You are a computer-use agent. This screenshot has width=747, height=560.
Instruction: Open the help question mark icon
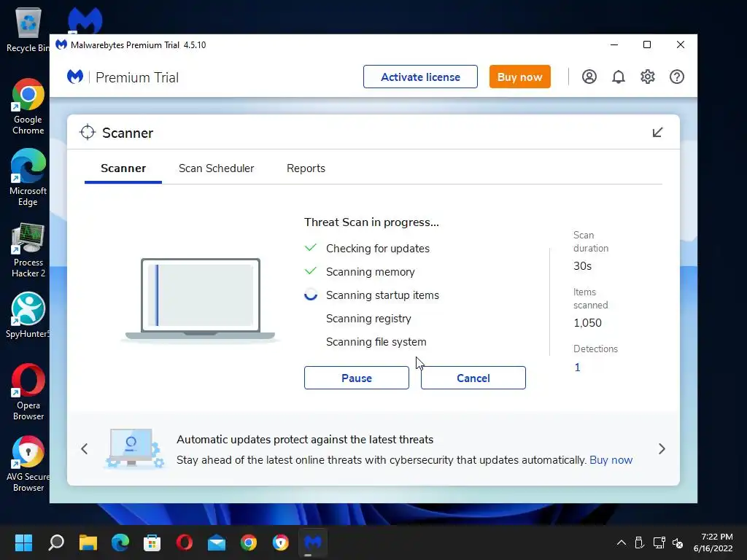[x=676, y=77]
